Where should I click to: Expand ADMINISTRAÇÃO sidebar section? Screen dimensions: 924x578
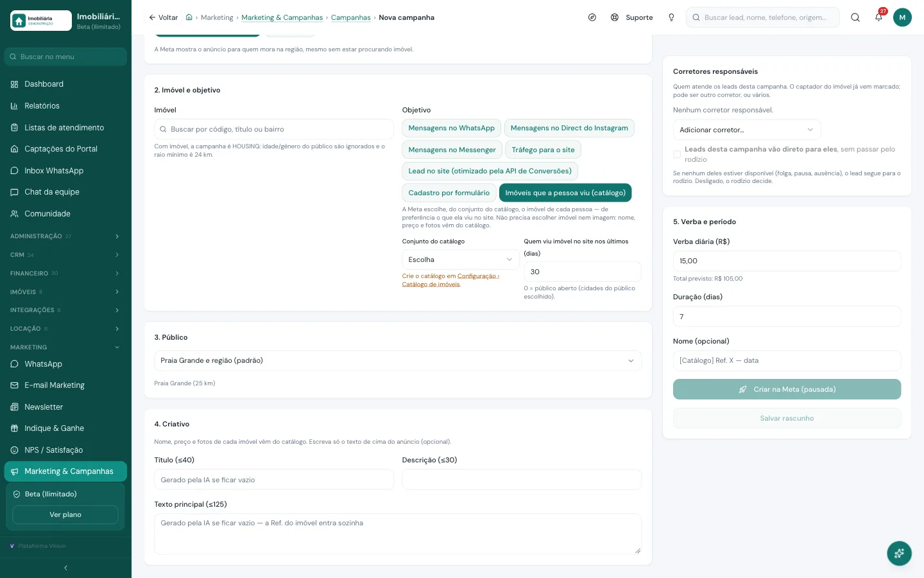tap(65, 236)
